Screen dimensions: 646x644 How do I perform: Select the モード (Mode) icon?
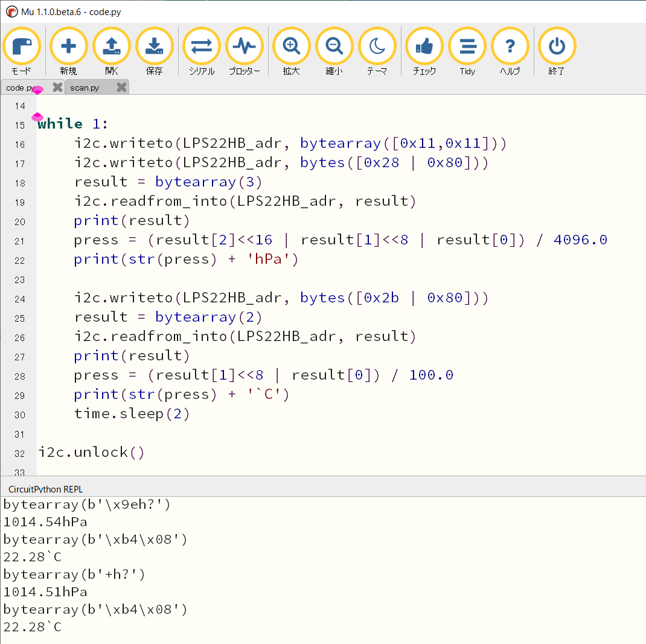[x=22, y=46]
